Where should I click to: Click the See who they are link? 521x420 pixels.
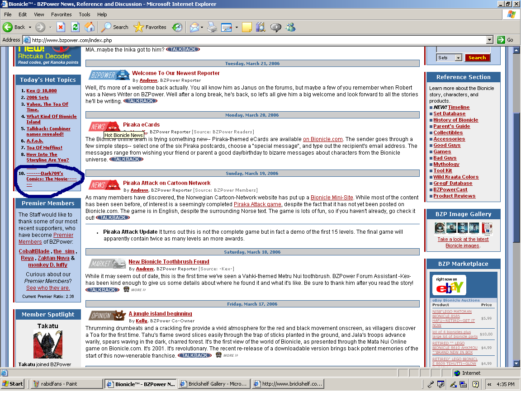48,288
